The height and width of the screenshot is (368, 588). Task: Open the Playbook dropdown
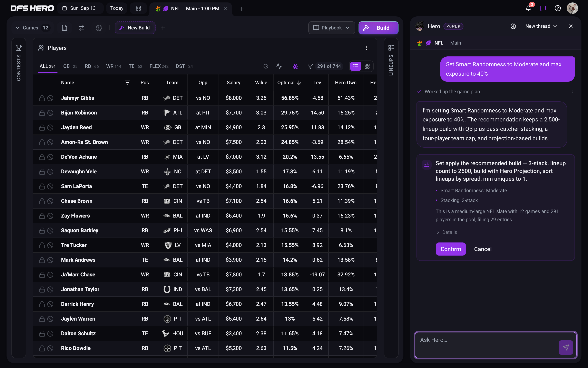tap(331, 28)
